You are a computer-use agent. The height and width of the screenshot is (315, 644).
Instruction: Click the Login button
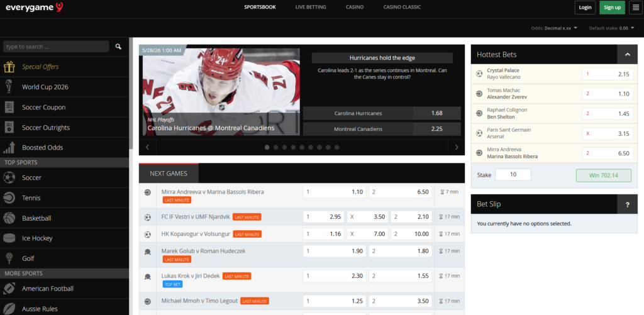click(x=585, y=8)
